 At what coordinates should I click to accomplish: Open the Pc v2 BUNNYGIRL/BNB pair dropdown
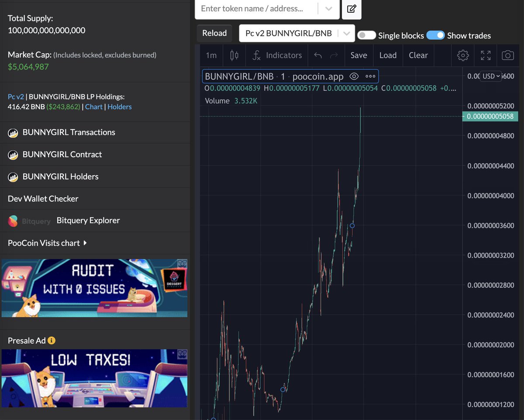297,33
